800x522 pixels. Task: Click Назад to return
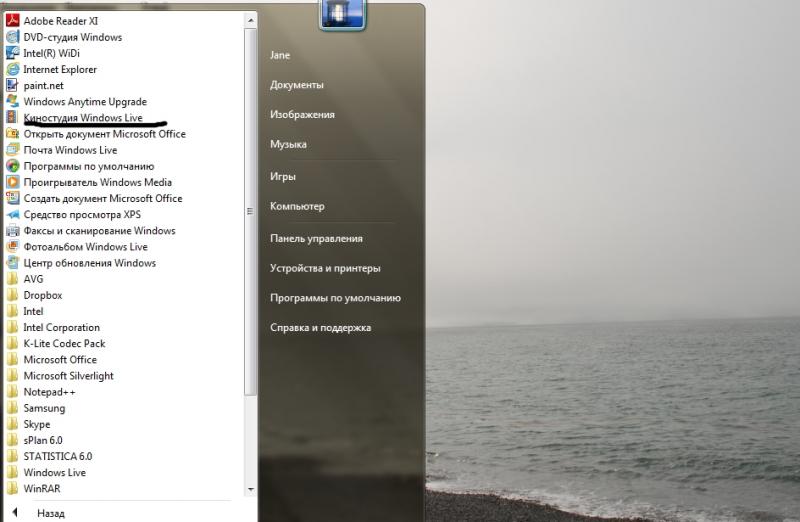click(x=51, y=513)
